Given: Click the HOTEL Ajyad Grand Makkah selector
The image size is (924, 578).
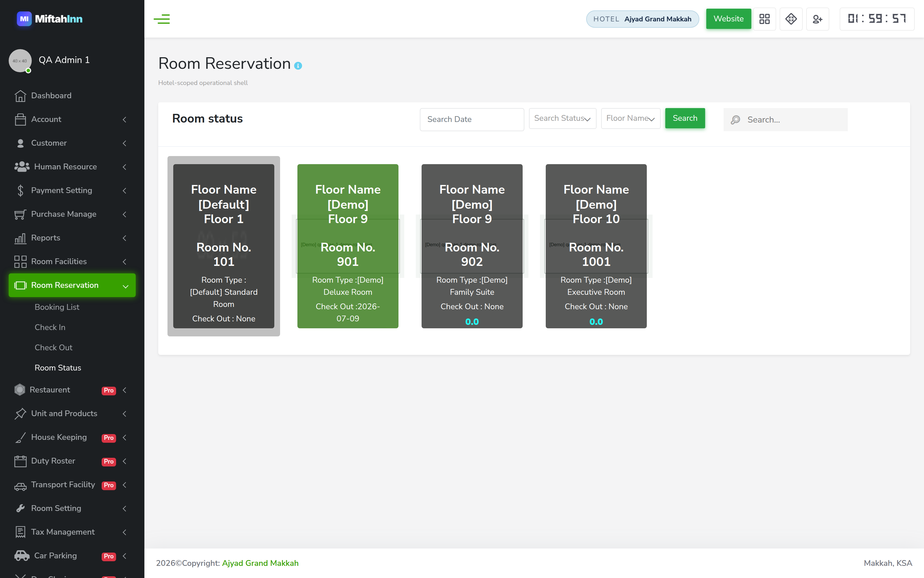Looking at the screenshot, I should click(642, 19).
